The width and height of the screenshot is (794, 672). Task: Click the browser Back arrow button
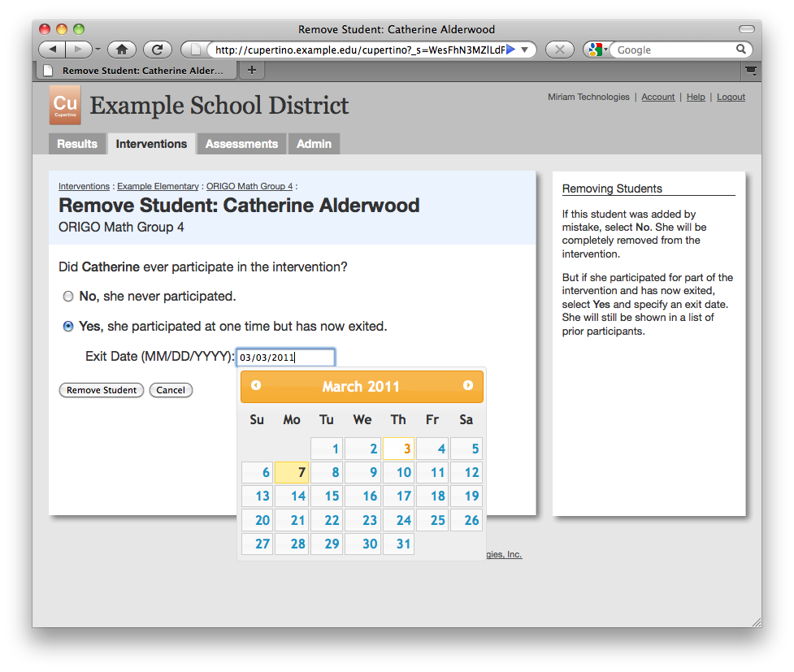51,50
